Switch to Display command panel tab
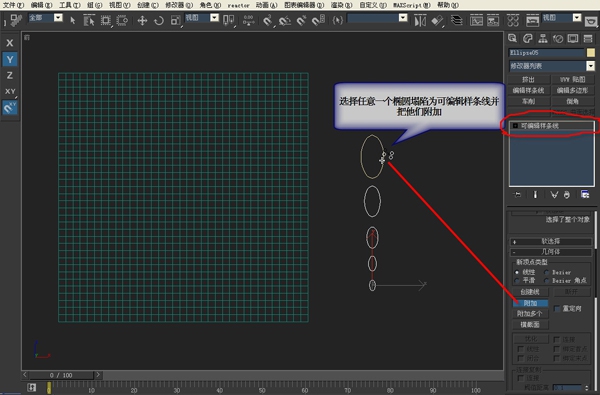Image resolution: width=600 pixels, height=395 pixels. (573, 38)
